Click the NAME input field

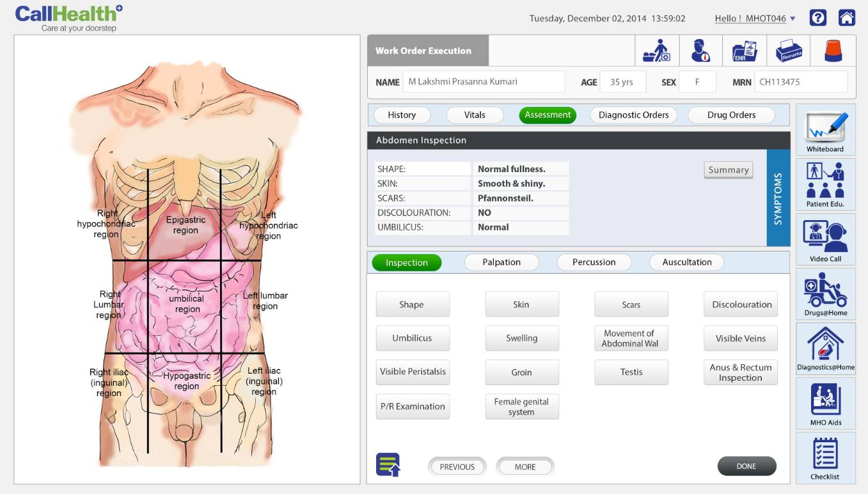click(x=484, y=82)
